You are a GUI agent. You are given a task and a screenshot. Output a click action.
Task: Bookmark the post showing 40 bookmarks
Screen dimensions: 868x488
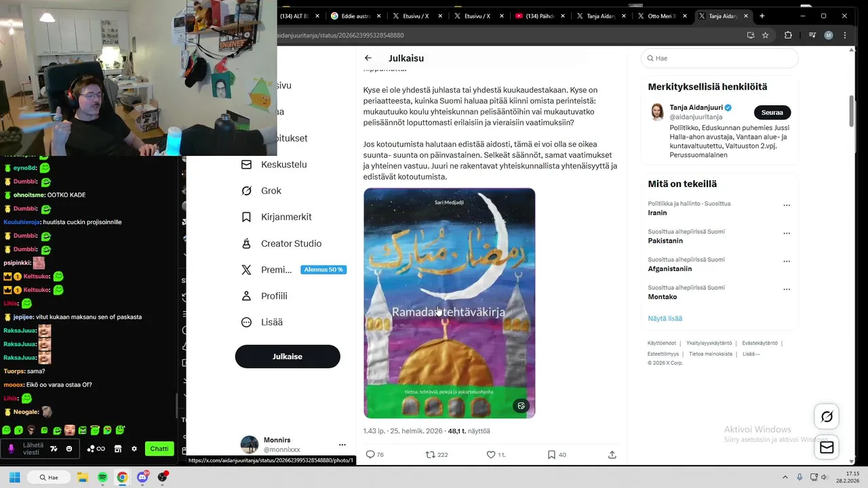556,455
